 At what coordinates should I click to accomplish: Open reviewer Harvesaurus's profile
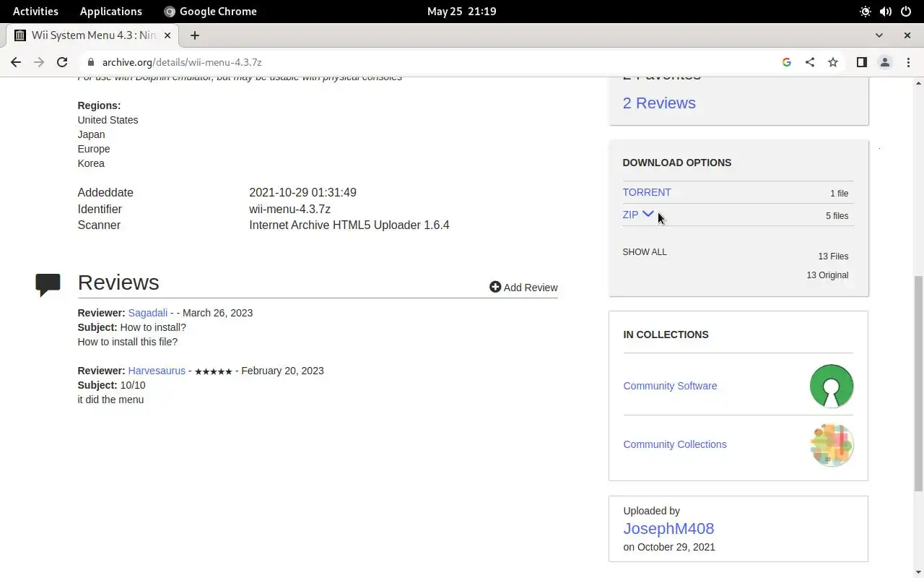click(x=157, y=371)
